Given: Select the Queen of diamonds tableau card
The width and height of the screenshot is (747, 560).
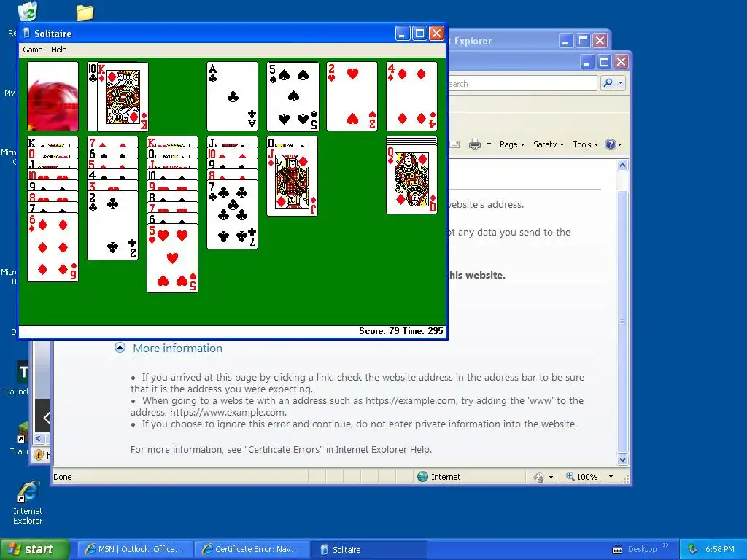Looking at the screenshot, I should pos(411,179).
